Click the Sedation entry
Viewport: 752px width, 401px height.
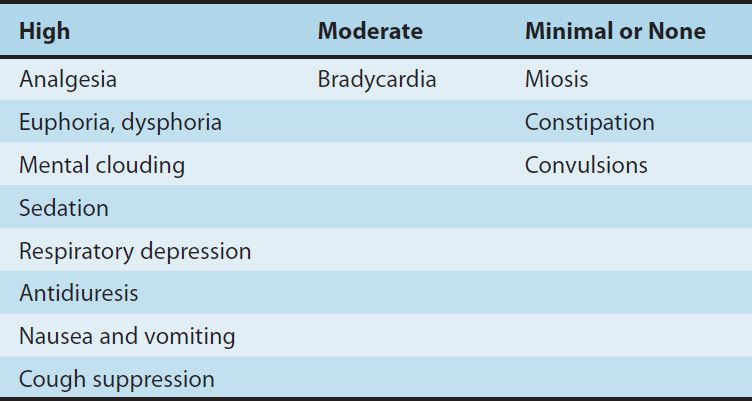[x=64, y=208]
